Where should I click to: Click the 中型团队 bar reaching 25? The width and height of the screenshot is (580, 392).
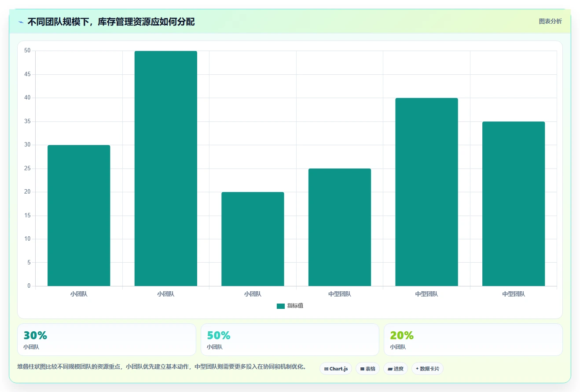(340, 227)
